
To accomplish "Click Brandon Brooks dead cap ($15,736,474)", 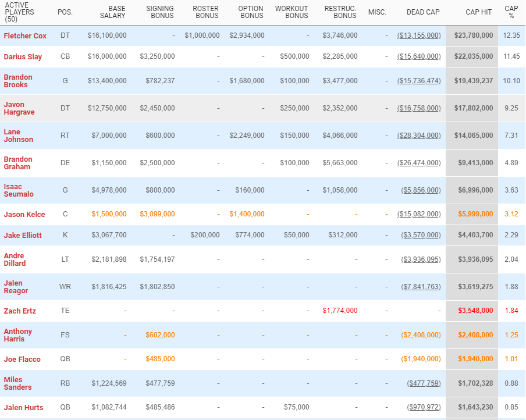I will click(x=419, y=81).
